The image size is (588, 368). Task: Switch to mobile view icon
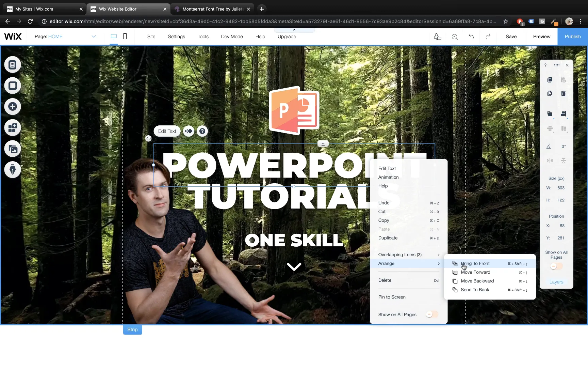[x=125, y=36]
